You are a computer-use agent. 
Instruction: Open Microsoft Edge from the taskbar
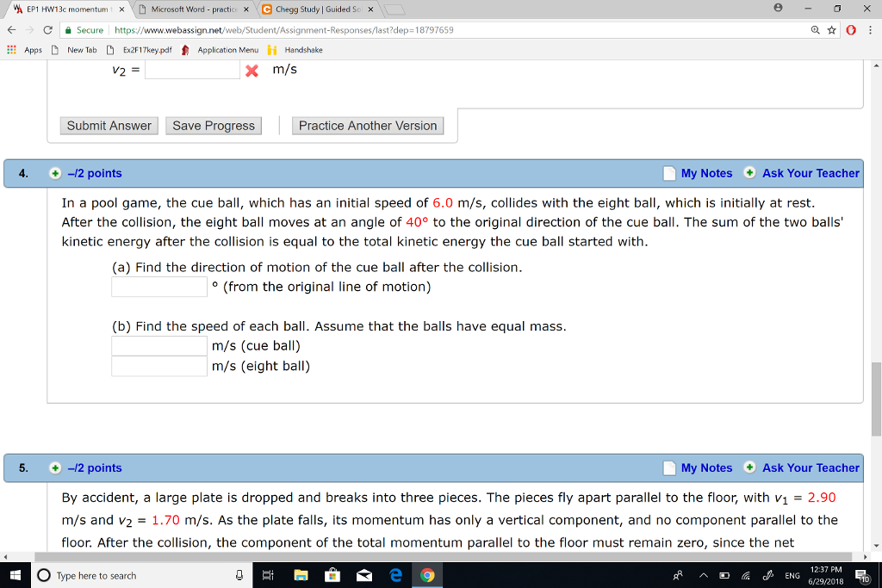395,576
